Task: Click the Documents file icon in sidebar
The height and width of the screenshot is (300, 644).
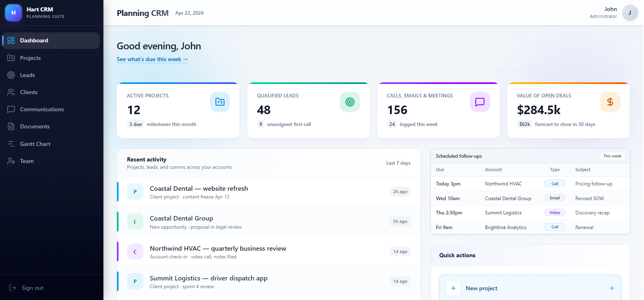Action: click(x=11, y=126)
